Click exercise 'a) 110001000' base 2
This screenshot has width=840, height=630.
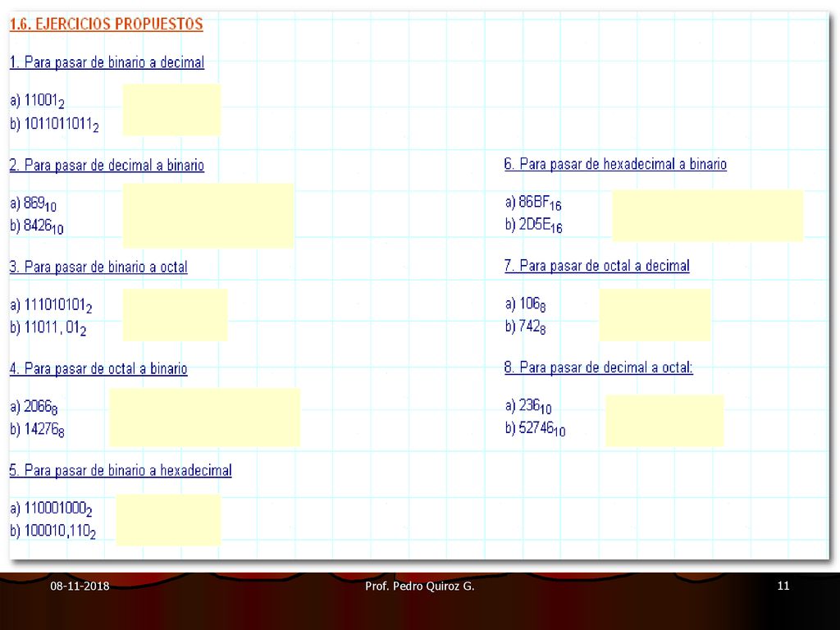click(51, 509)
